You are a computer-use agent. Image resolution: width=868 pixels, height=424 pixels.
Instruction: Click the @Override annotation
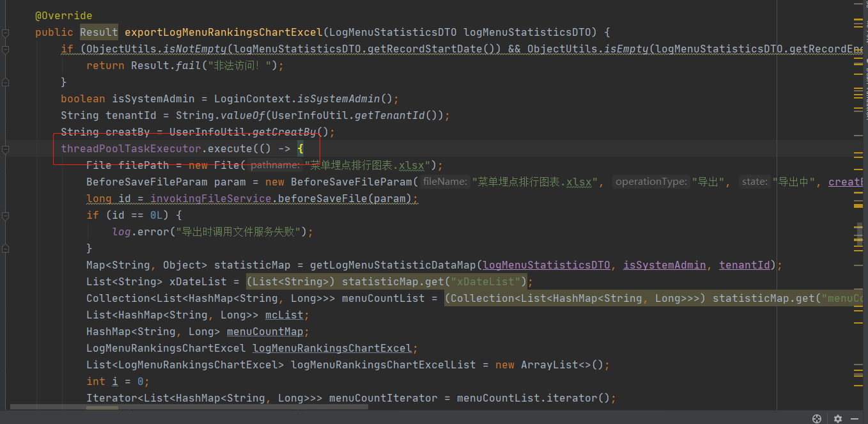(63, 15)
